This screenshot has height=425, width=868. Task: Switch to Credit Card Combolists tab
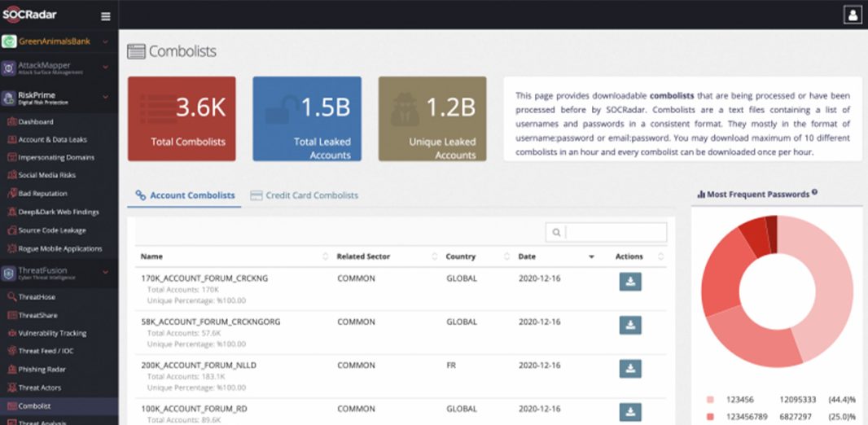point(304,195)
